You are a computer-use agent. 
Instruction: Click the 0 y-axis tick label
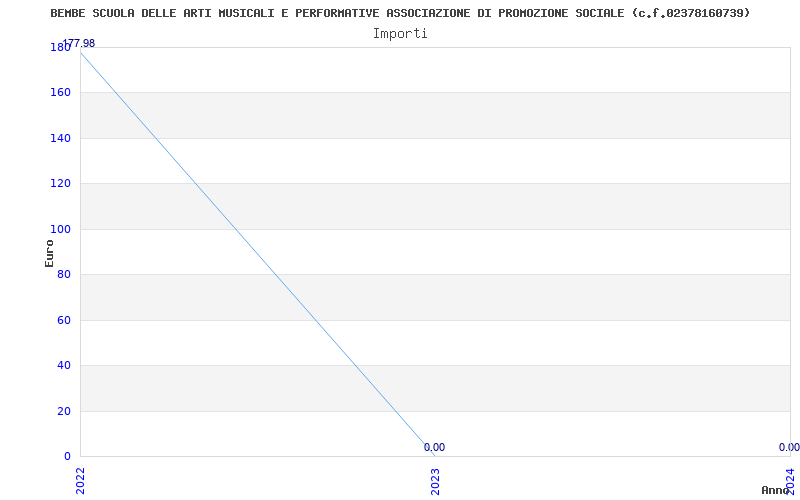pyautogui.click(x=67, y=456)
